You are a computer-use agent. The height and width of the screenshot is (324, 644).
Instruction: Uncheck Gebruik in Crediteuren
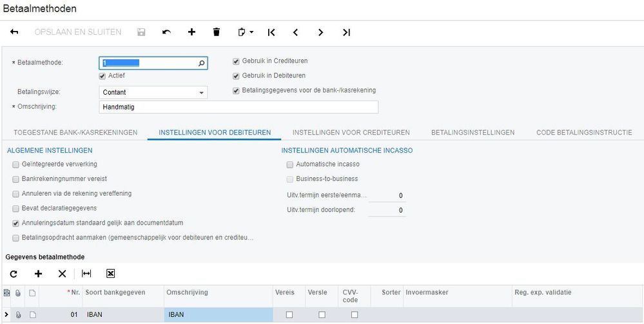(237, 61)
